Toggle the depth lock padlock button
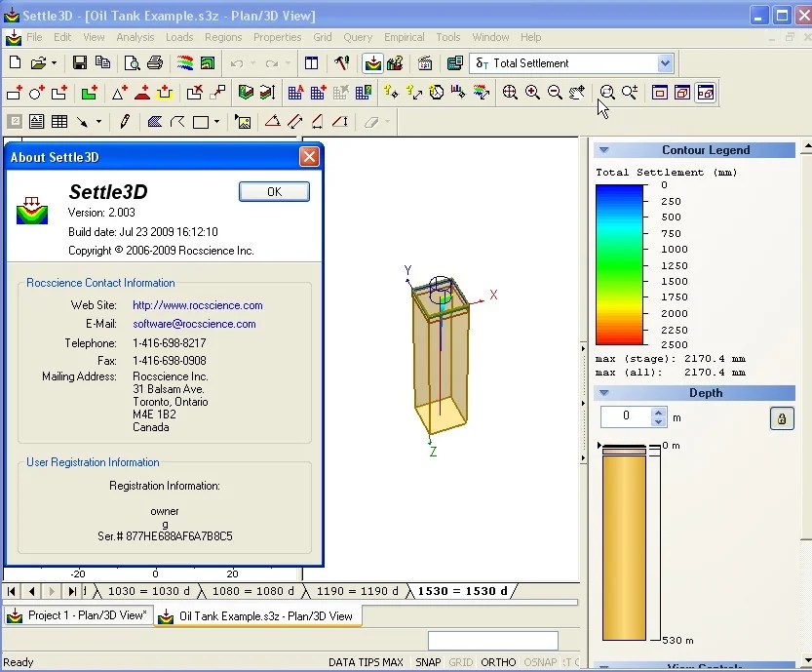The image size is (812, 672). pyautogui.click(x=782, y=418)
